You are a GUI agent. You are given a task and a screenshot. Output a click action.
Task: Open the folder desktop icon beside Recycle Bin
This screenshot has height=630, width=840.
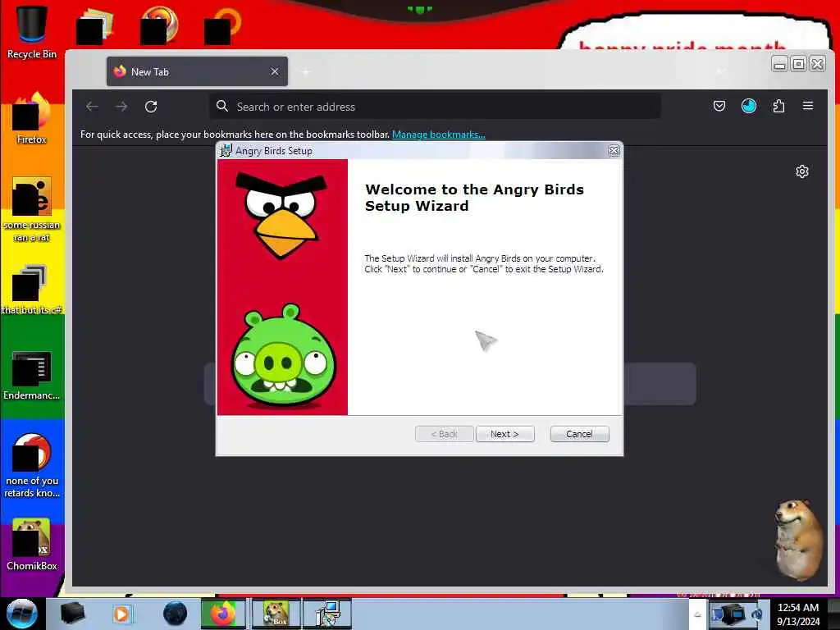tap(94, 25)
